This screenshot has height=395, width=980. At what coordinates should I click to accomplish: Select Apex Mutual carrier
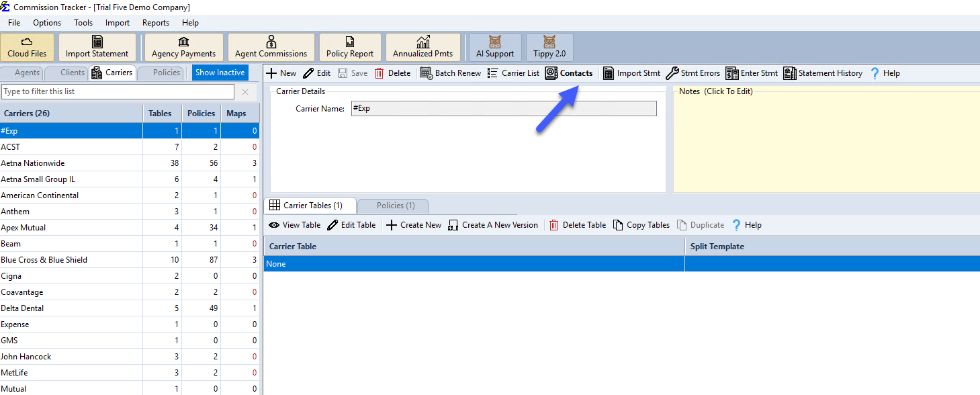(130, 228)
